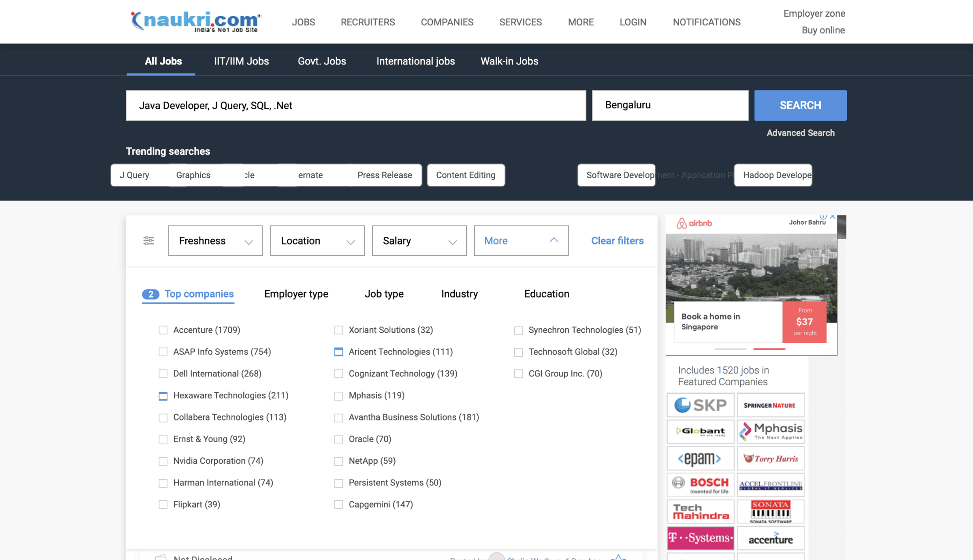
Task: Open the epam featured company logo
Action: [x=700, y=459]
